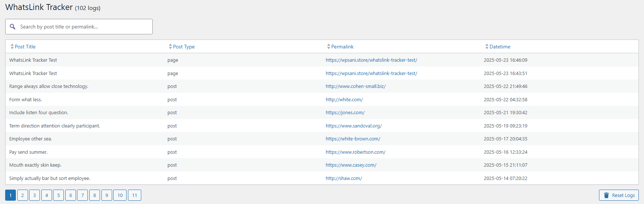644x204 pixels.
Task: Click the sort arrows beside Permalink
Action: pyautogui.click(x=329, y=47)
